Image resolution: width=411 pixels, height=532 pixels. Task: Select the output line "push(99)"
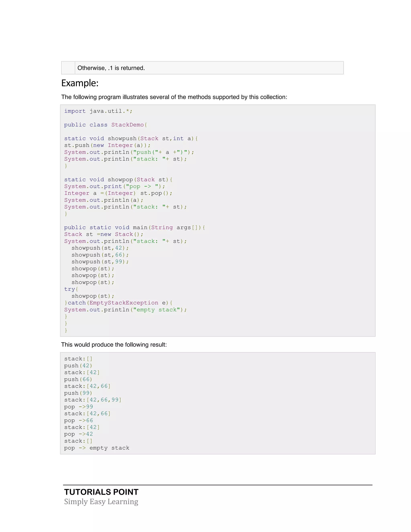(78, 393)
